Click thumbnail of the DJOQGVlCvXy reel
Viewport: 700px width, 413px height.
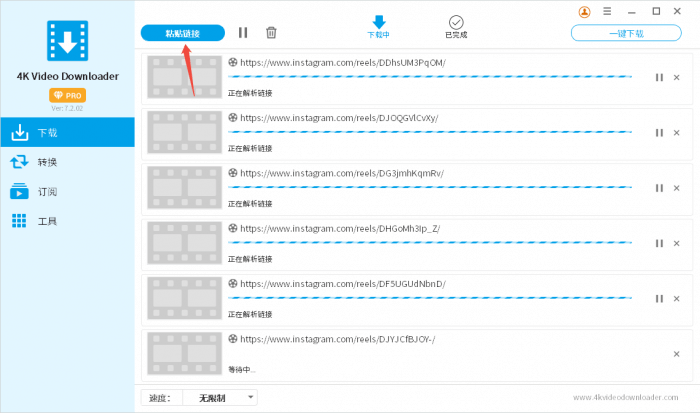click(184, 132)
